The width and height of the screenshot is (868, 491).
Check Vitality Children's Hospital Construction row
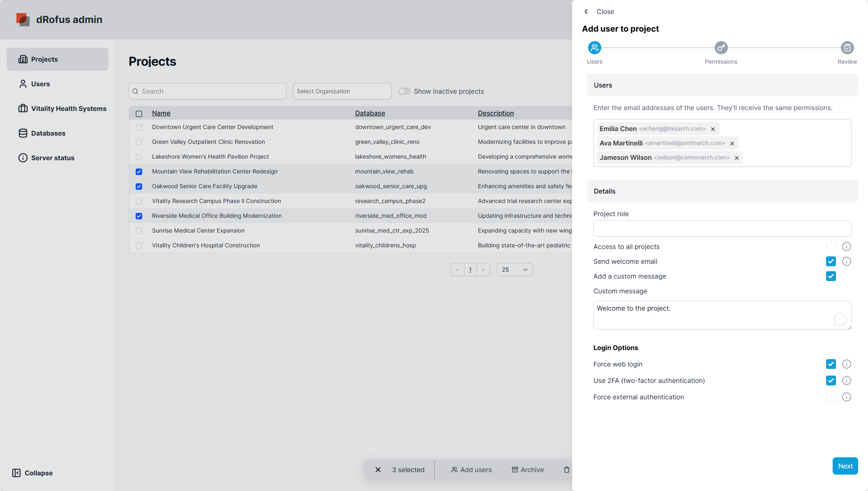(139, 246)
